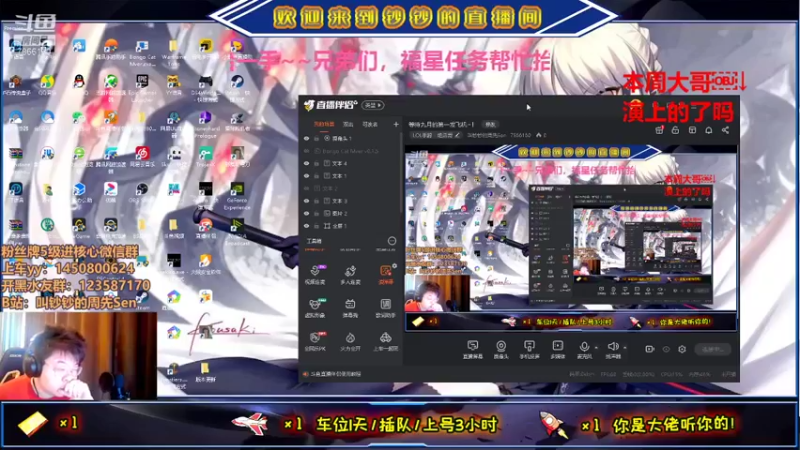The image size is (800, 450).
Task: Show the hidden 文本 2 source layer
Action: pos(307,188)
